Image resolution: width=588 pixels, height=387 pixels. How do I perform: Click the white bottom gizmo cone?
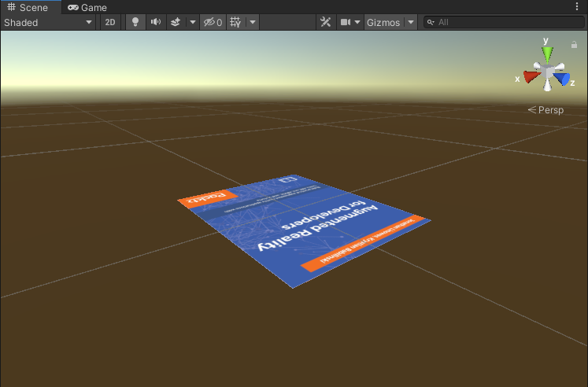click(548, 85)
